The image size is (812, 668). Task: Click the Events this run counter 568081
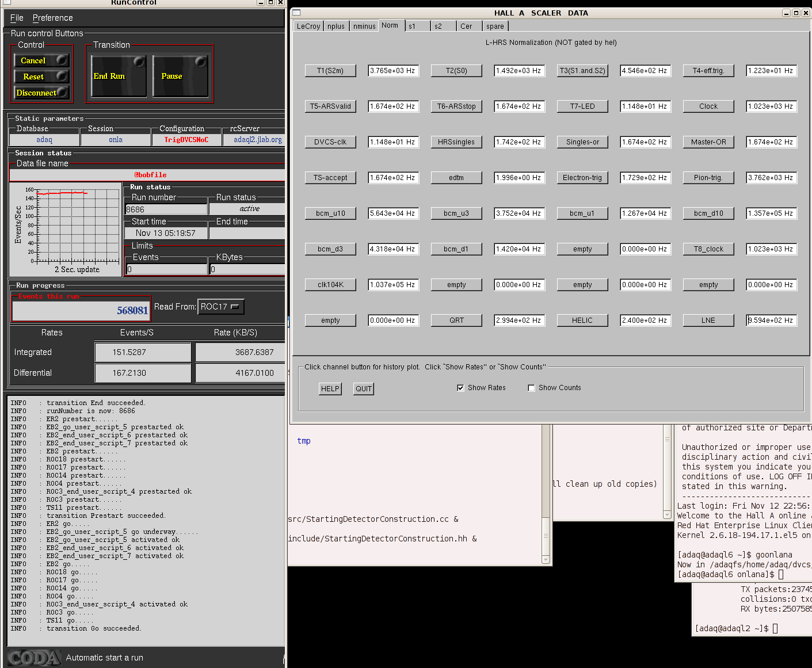point(81,311)
